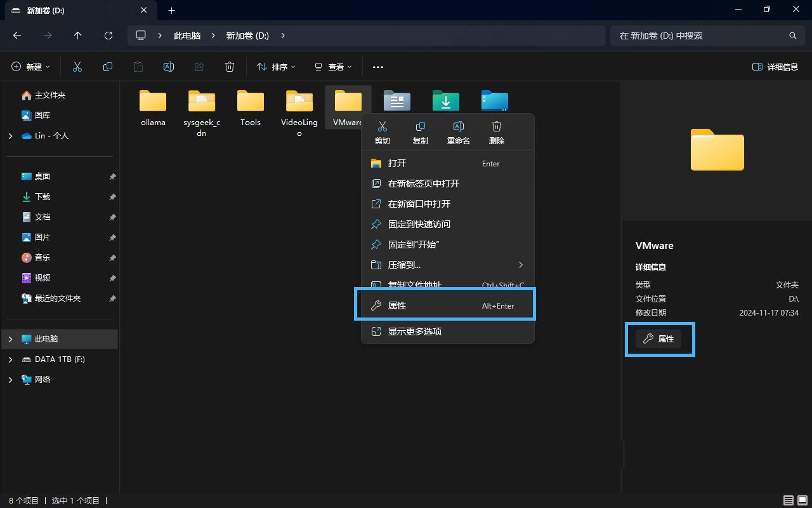812x508 pixels.
Task: Switch to details view via status bar toggle
Action: point(788,500)
